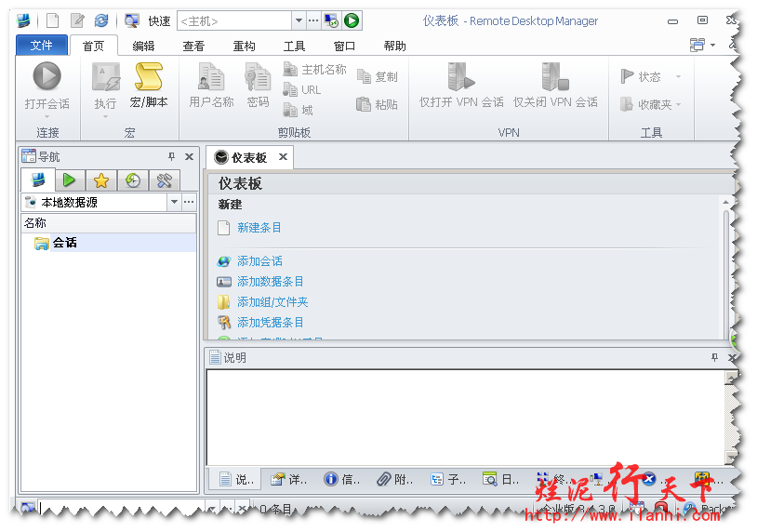The width and height of the screenshot is (757, 532).
Task: Close the 导航 panel
Action: click(190, 156)
